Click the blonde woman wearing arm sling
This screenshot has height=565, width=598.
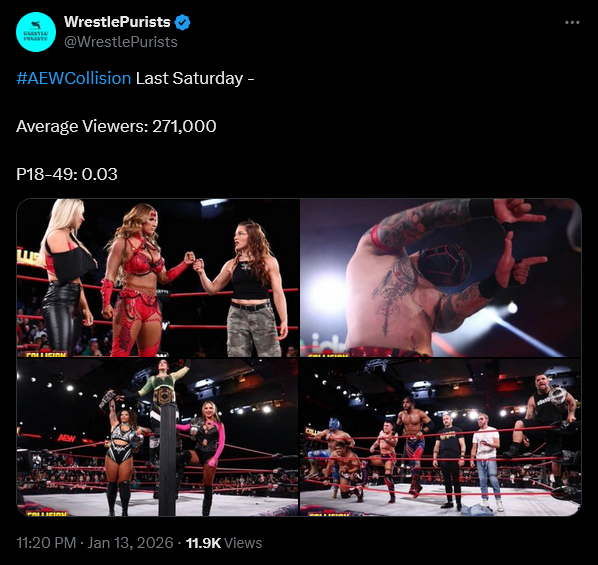[x=65, y=278]
